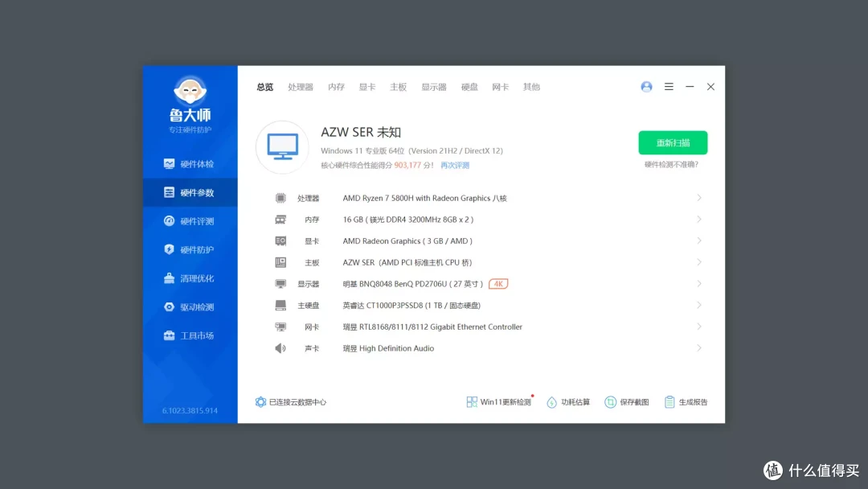Click the 再次评测 link
The width and height of the screenshot is (868, 489).
coord(455,166)
